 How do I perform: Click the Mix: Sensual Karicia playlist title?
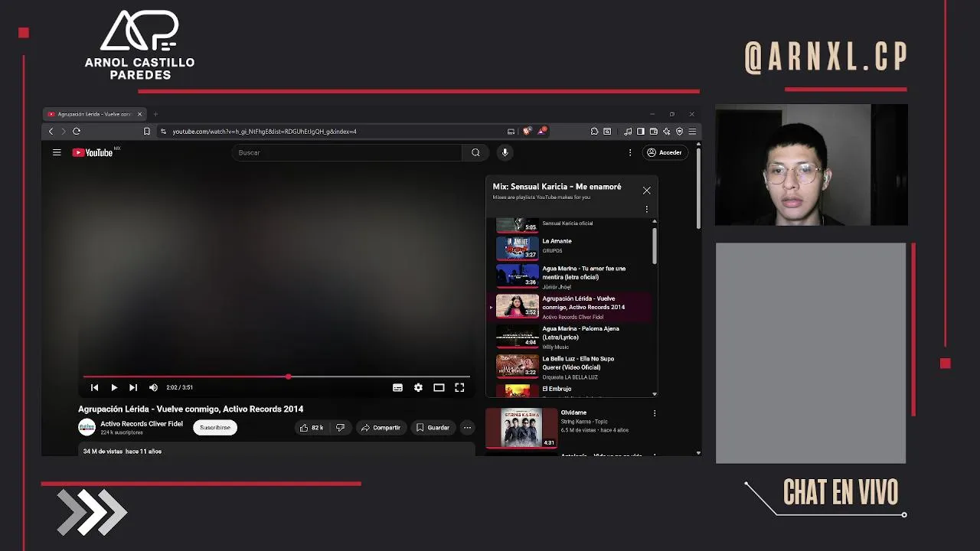pyautogui.click(x=557, y=187)
